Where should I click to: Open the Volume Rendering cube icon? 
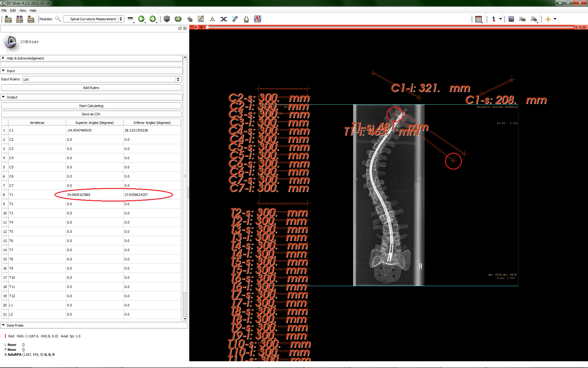click(167, 19)
